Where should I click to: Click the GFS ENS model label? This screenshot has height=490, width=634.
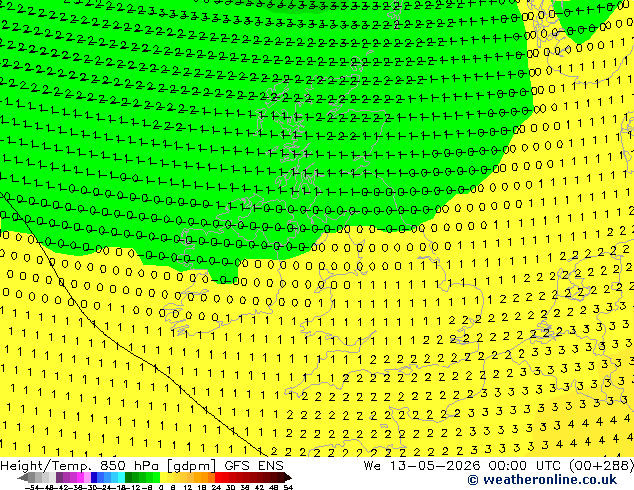click(x=254, y=466)
